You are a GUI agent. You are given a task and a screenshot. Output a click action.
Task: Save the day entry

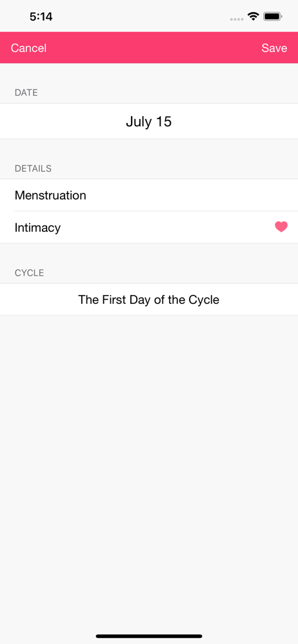(x=274, y=48)
